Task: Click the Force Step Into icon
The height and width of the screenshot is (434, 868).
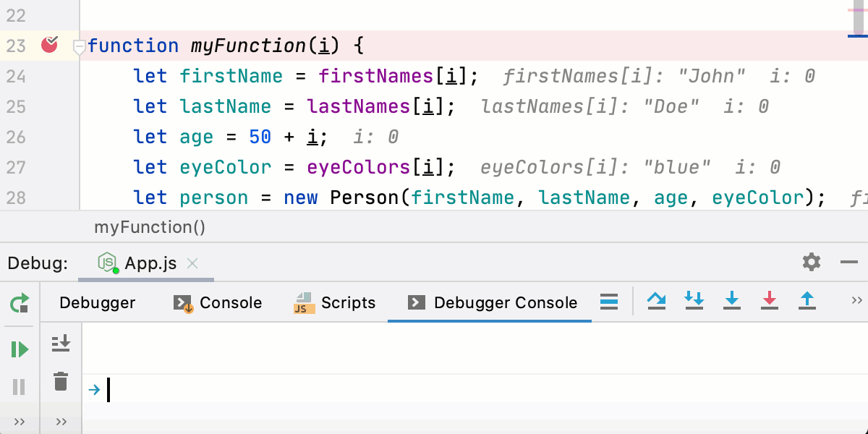Action: [x=770, y=301]
